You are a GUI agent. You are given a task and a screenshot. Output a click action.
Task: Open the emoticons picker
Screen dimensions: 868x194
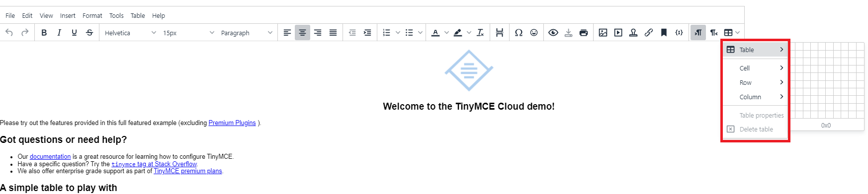(534, 33)
